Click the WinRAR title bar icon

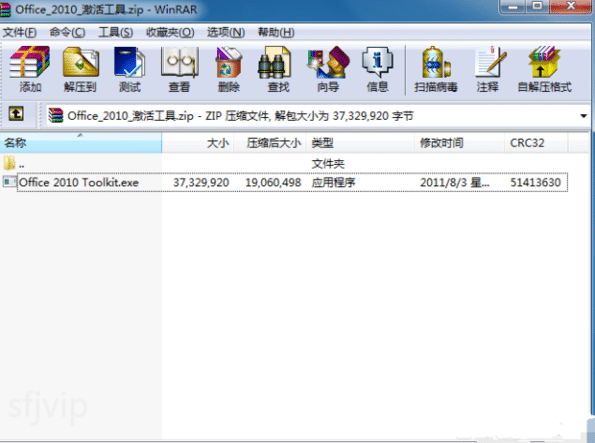pyautogui.click(x=5, y=9)
